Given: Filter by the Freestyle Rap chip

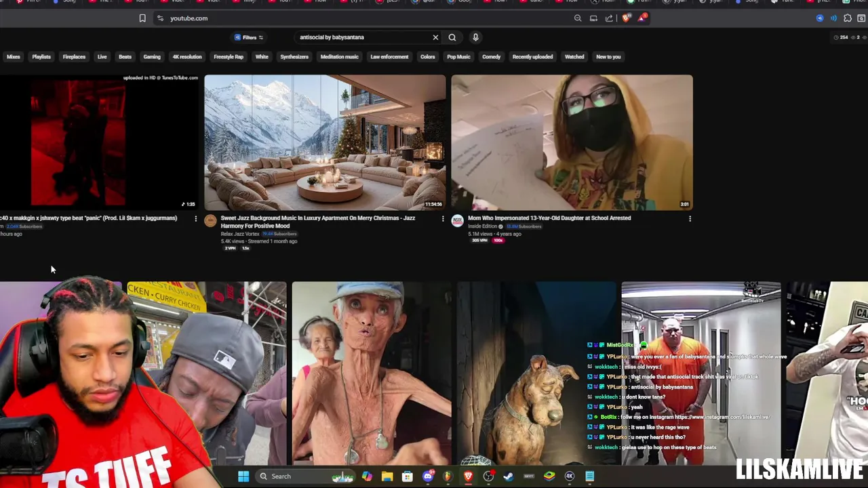Looking at the screenshot, I should pos(229,57).
